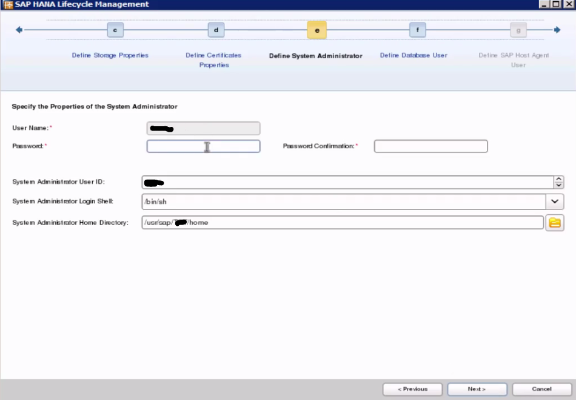The image size is (576, 400).
Task: Select roadmap step d box
Action: [216, 30]
